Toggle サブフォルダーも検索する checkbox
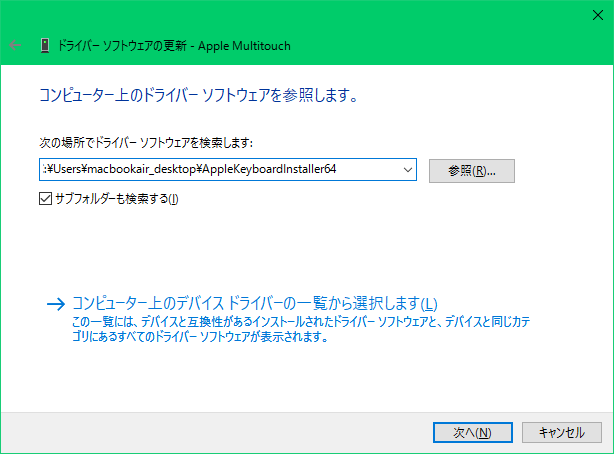614x454 pixels. point(45,199)
